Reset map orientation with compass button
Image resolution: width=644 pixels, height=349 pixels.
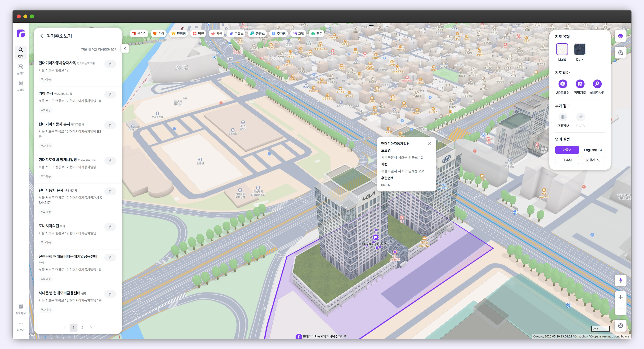[620, 281]
